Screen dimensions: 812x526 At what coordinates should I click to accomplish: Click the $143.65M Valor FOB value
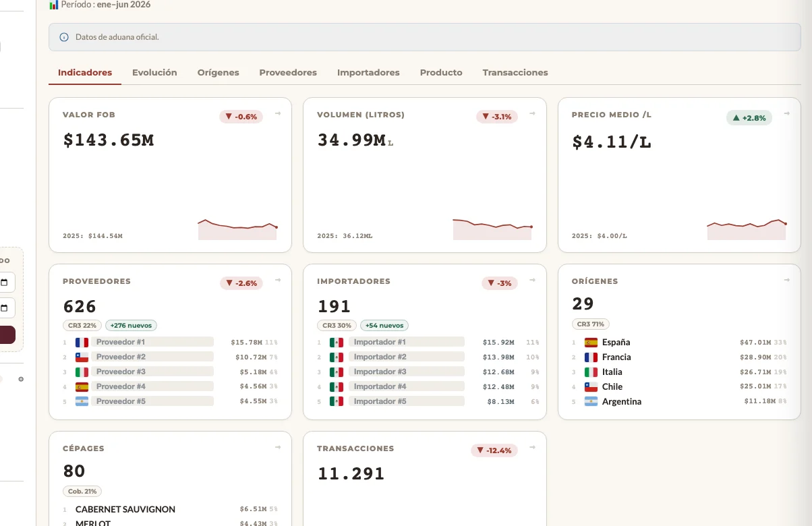(x=109, y=140)
